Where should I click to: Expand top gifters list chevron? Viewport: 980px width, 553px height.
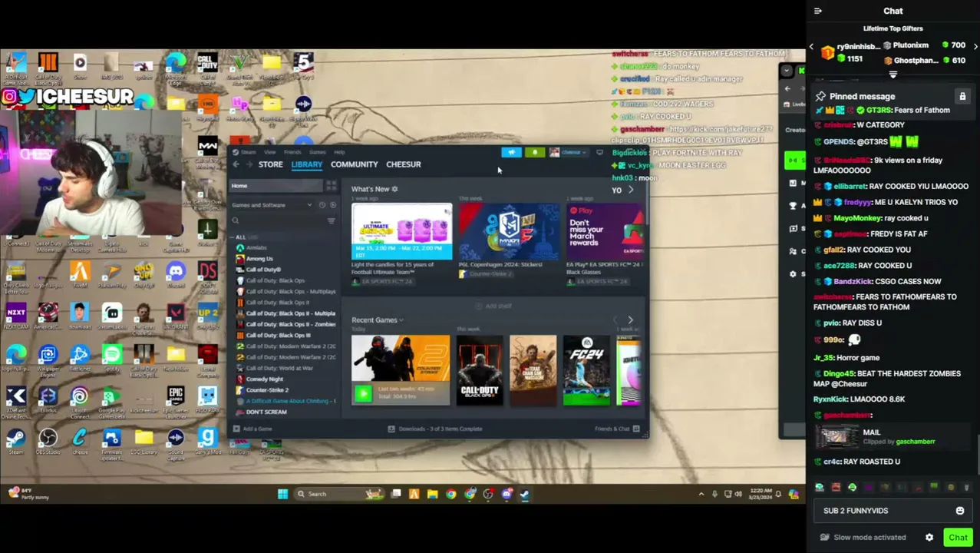[x=893, y=75]
